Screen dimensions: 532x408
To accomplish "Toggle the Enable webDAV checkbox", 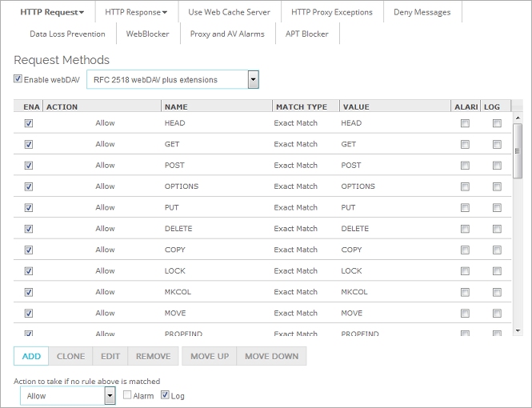I will [18, 80].
